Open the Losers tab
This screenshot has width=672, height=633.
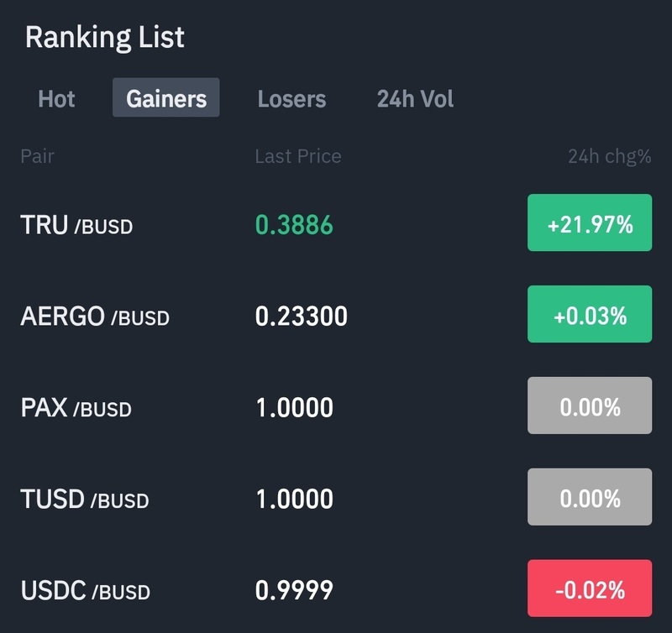(291, 98)
